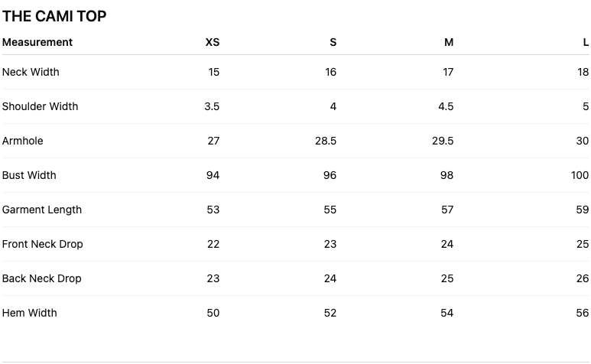Click the M size column header
The height and width of the screenshot is (364, 591).
(449, 42)
